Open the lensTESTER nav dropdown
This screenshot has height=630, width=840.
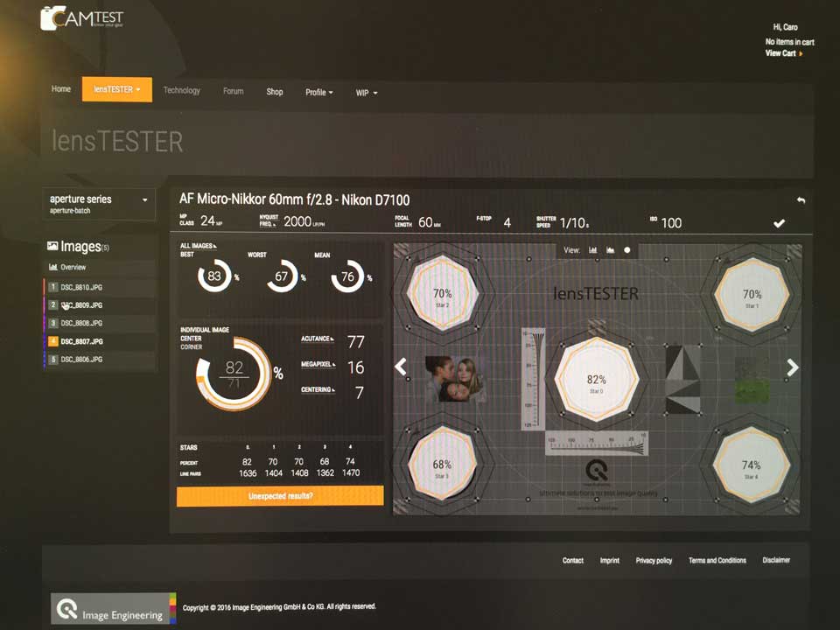[x=116, y=89]
